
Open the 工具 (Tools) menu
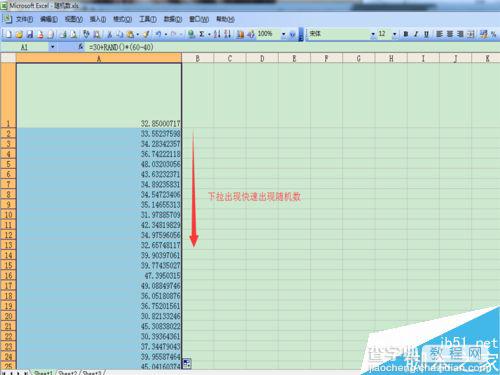(148, 19)
